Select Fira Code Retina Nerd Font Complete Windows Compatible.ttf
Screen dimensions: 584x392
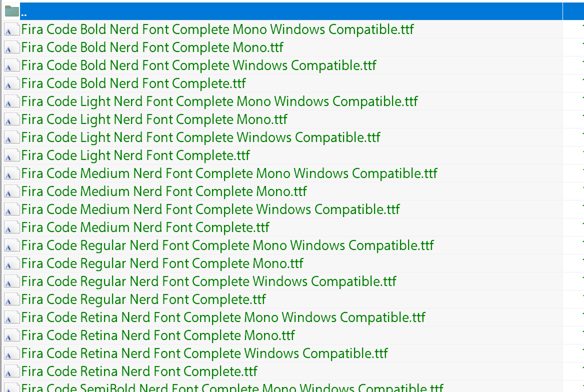point(204,353)
